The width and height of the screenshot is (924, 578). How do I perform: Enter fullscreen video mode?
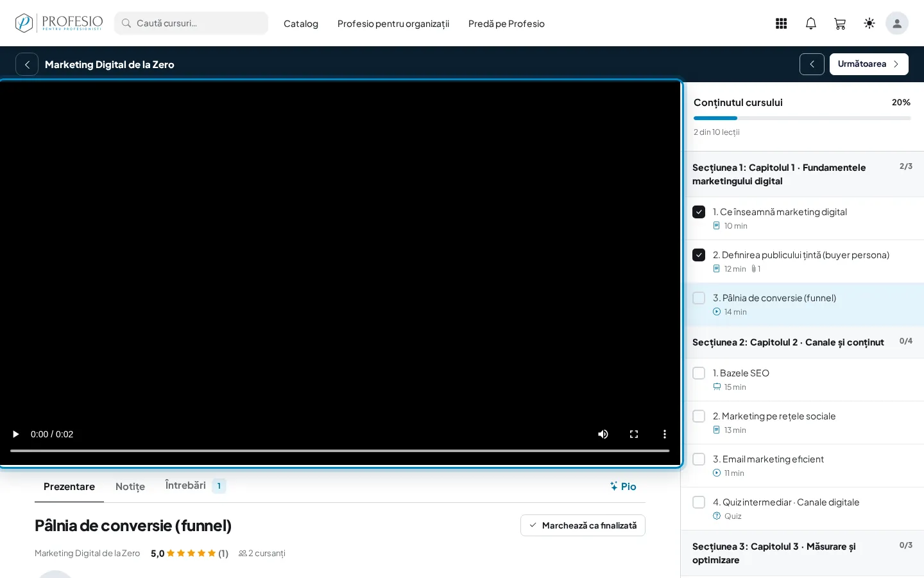click(x=634, y=434)
